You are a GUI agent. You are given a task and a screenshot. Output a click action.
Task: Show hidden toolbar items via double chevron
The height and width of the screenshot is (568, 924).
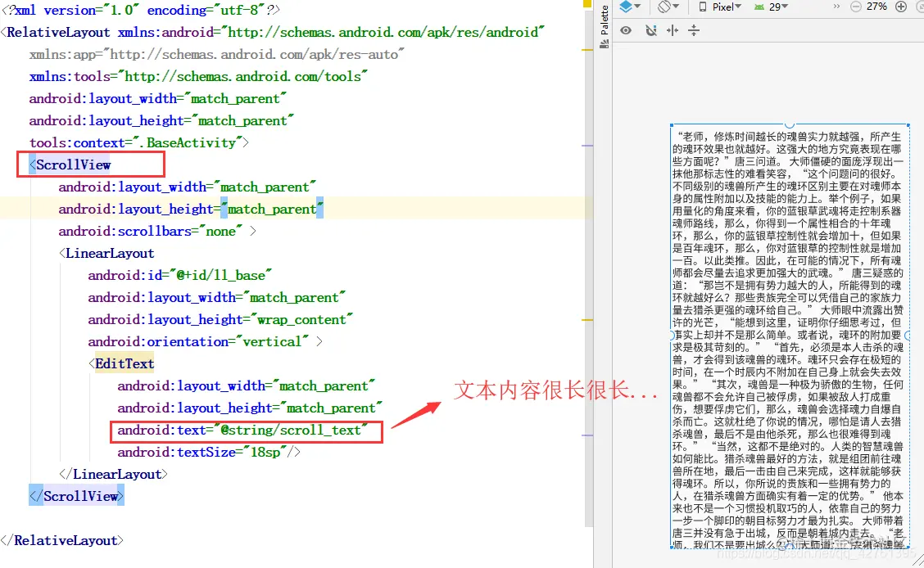point(836,7)
